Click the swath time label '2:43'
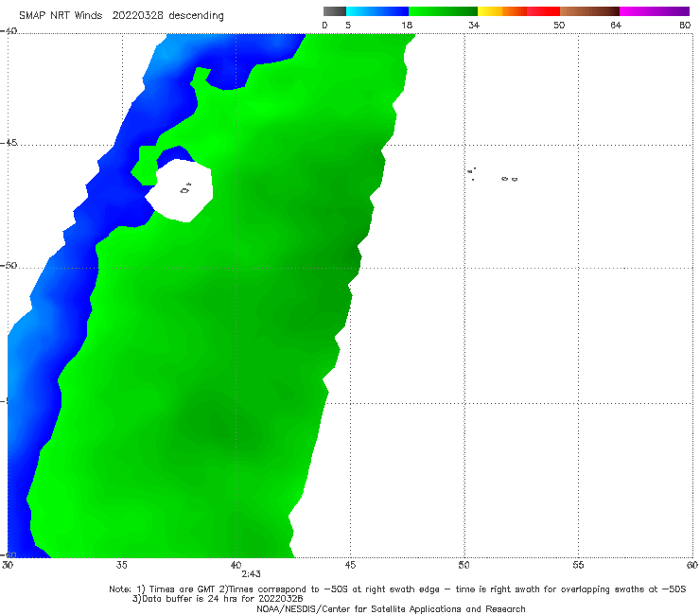The width and height of the screenshot is (700, 615). point(251,574)
